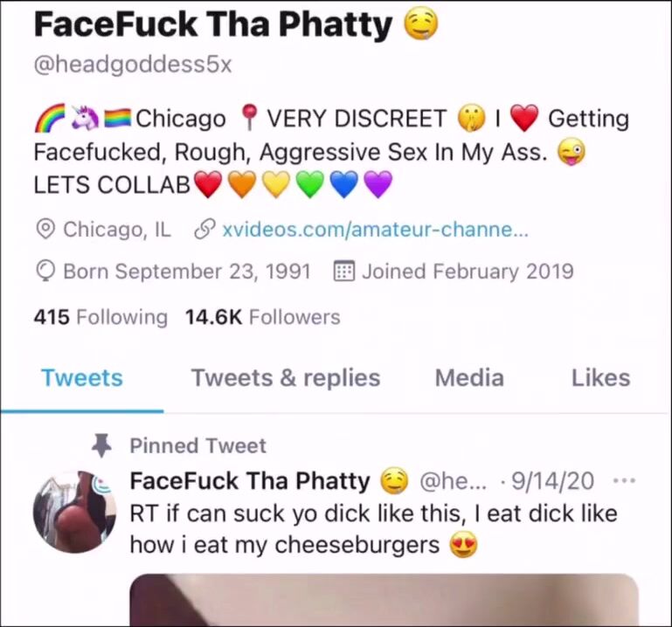
Task: Click the pinned tweet author name
Action: pos(250,481)
